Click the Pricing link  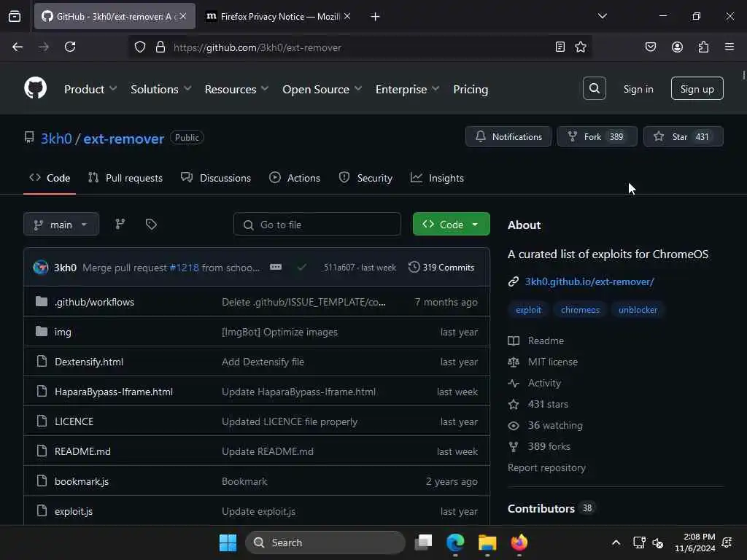[471, 89]
